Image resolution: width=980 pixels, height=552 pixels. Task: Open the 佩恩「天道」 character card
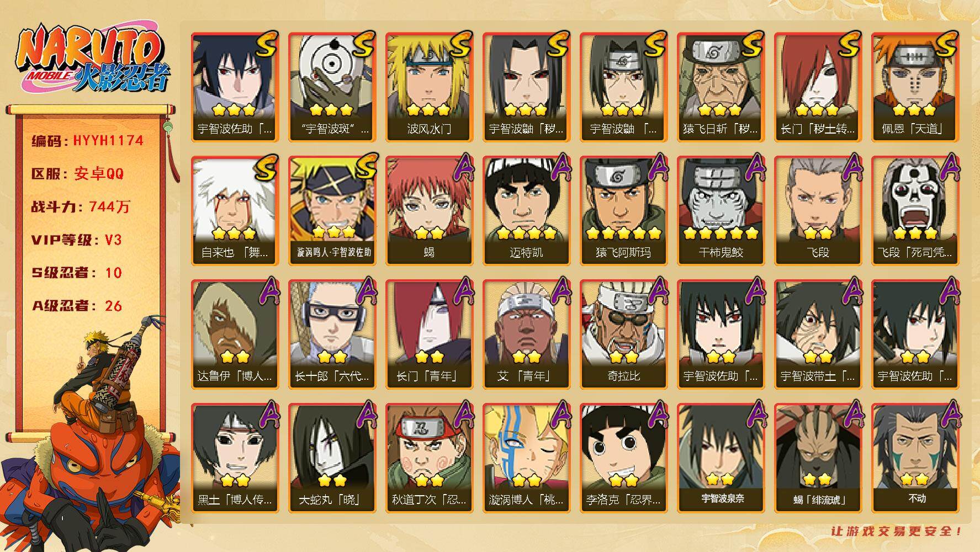pos(915,87)
